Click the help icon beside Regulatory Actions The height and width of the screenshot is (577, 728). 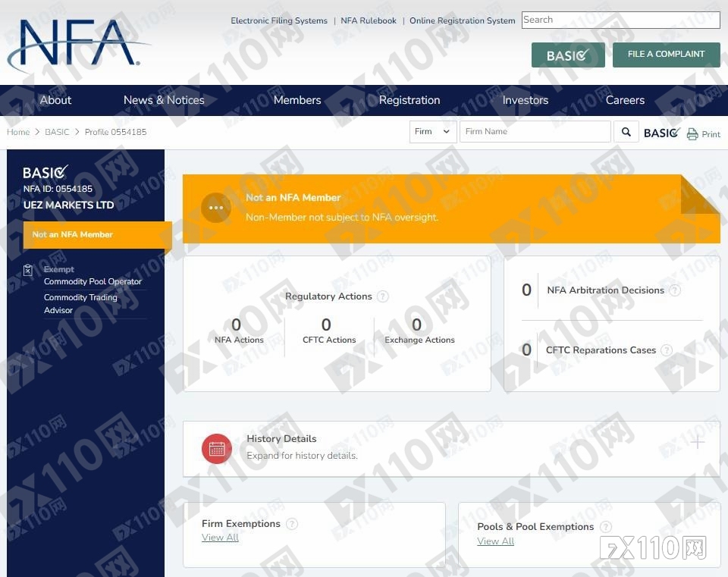pyautogui.click(x=382, y=296)
